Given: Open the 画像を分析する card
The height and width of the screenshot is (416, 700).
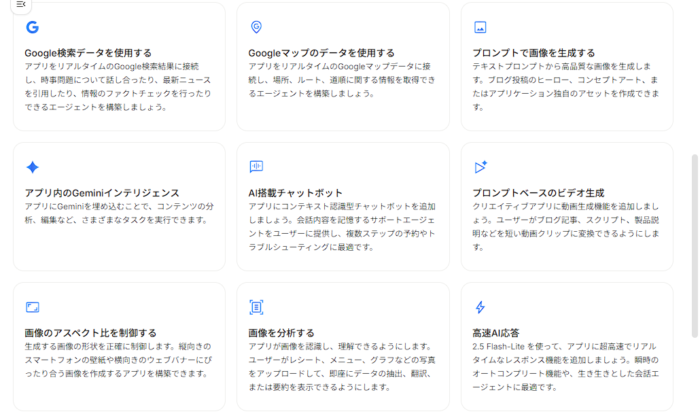Looking at the screenshot, I should (281, 333).
